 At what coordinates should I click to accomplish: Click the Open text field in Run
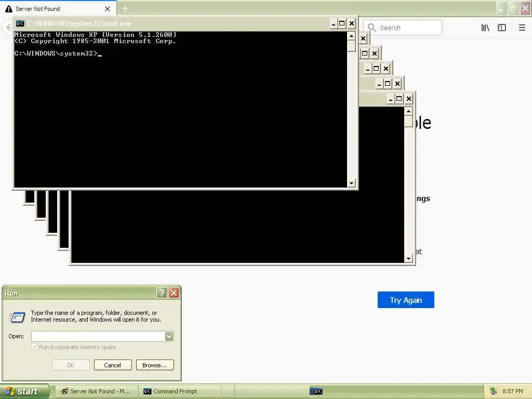pos(98,336)
